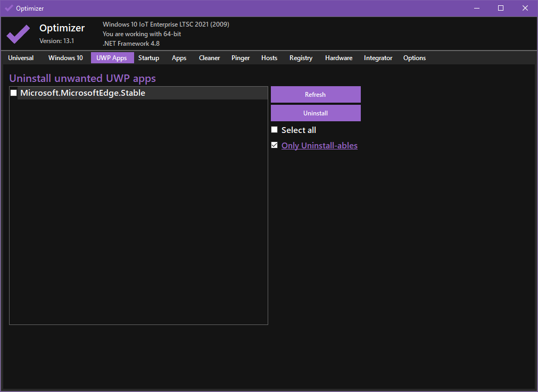Viewport: 538px width, 392px height.
Task: Select the Pinger tab
Action: click(x=241, y=58)
